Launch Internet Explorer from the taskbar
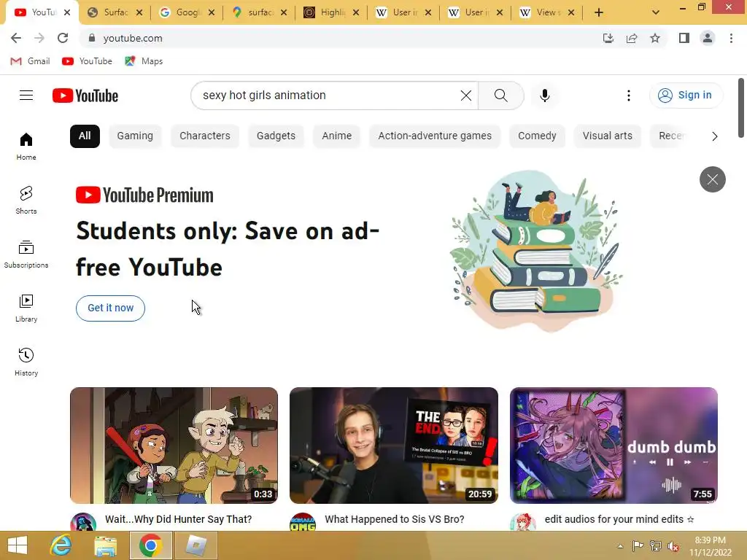Image resolution: width=747 pixels, height=560 pixels. 61,545
